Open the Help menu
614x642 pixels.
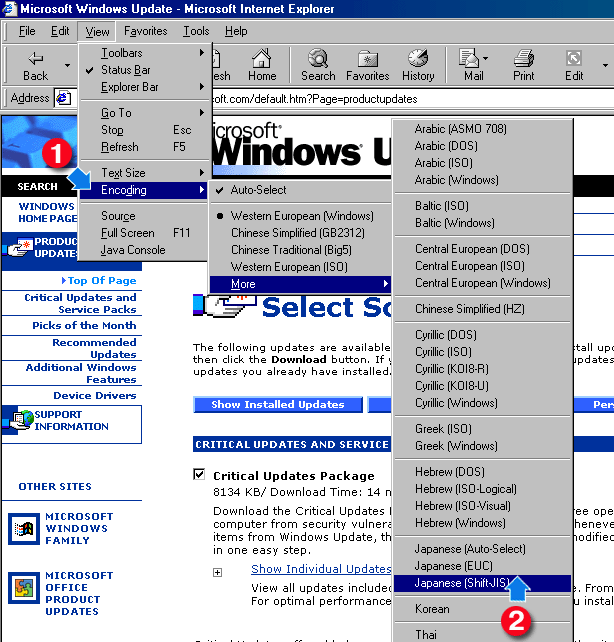coord(236,31)
